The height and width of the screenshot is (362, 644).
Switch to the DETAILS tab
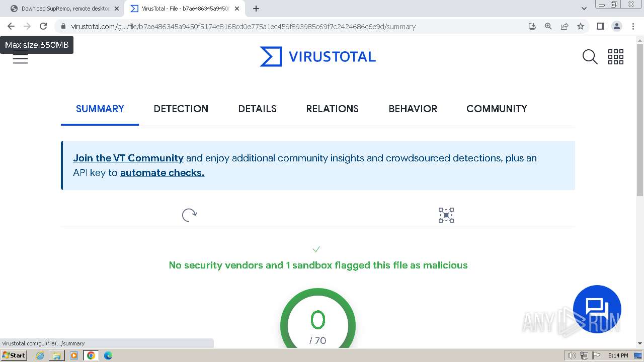point(257,109)
